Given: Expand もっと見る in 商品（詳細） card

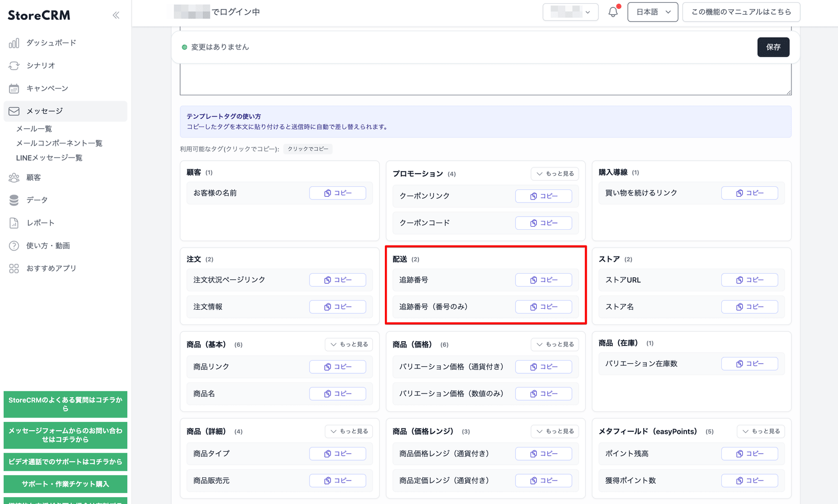Looking at the screenshot, I should tap(349, 431).
